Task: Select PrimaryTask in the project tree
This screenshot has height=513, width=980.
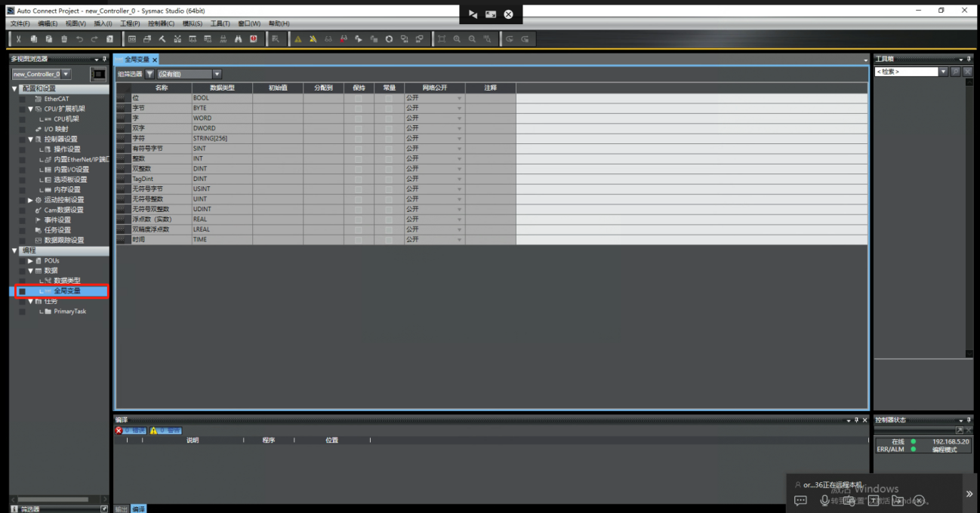Action: point(69,312)
